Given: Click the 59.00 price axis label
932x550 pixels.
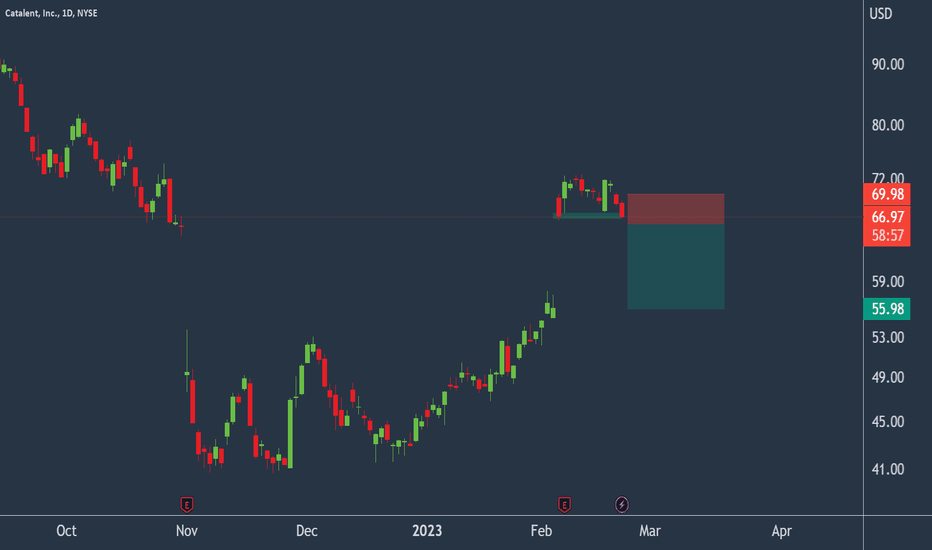Looking at the screenshot, I should 887,282.
